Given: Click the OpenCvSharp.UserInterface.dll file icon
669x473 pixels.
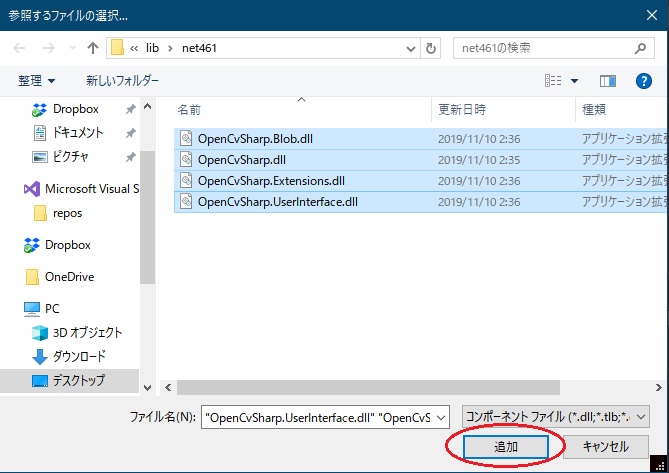Looking at the screenshot, I should pos(186,201).
